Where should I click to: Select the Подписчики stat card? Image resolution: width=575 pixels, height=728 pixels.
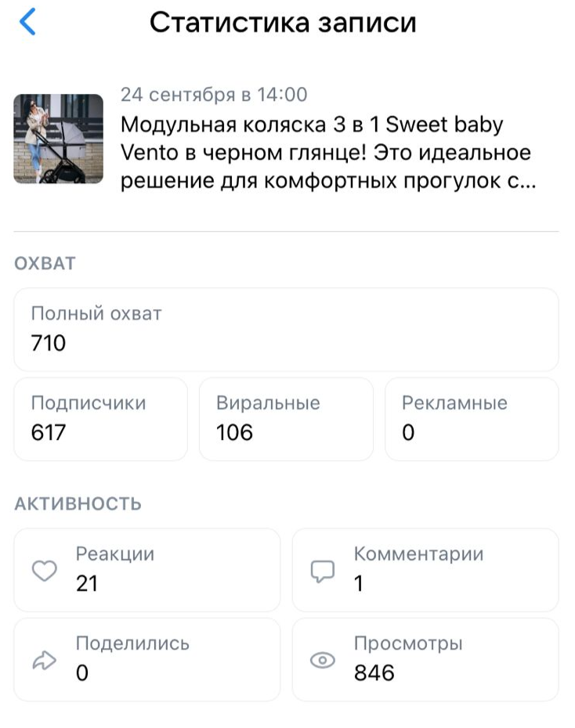tap(100, 419)
